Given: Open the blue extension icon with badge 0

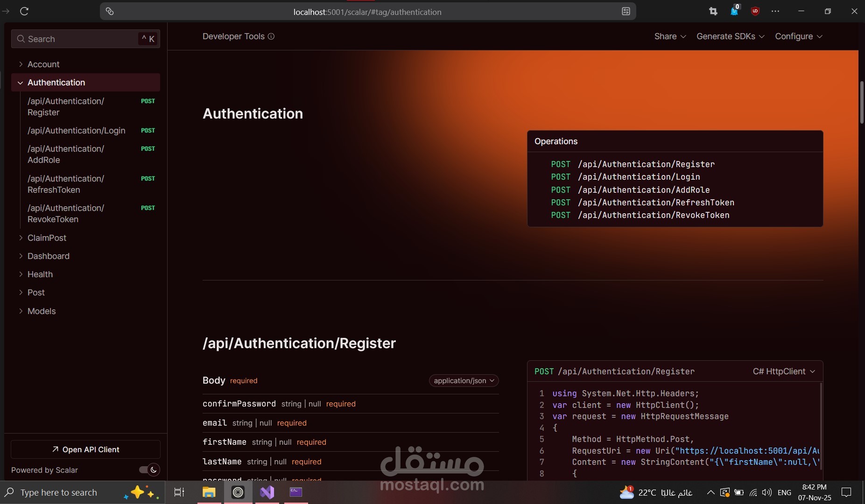Looking at the screenshot, I should tap(734, 11).
